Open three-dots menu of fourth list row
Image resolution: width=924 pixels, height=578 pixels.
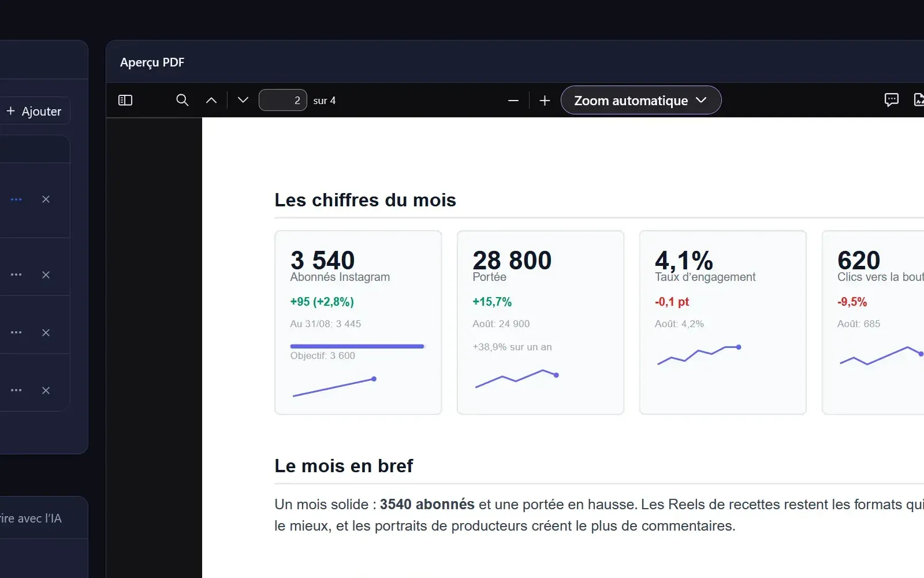click(16, 391)
